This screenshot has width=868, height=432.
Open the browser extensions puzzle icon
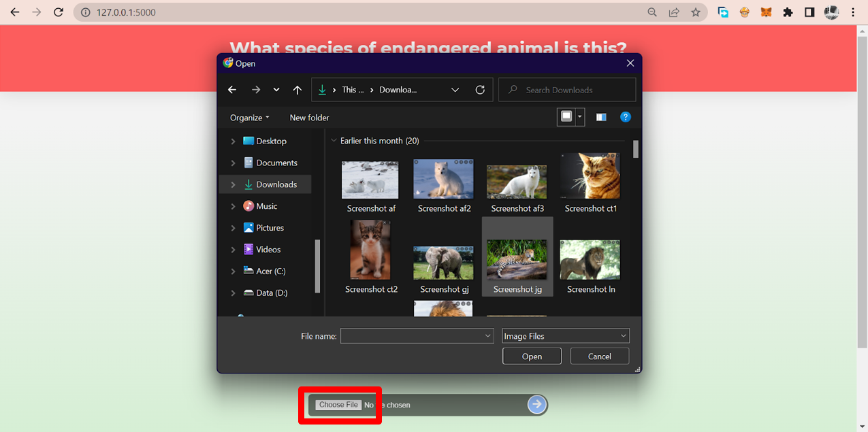(788, 12)
